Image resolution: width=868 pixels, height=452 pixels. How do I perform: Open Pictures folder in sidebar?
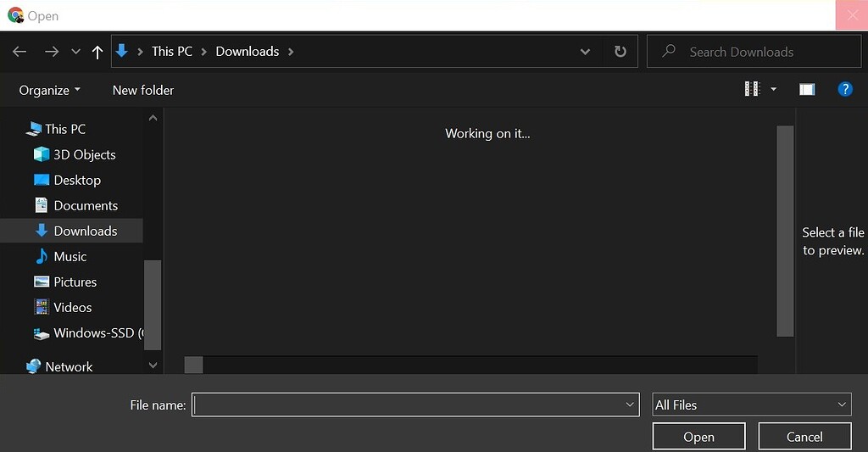(x=75, y=282)
